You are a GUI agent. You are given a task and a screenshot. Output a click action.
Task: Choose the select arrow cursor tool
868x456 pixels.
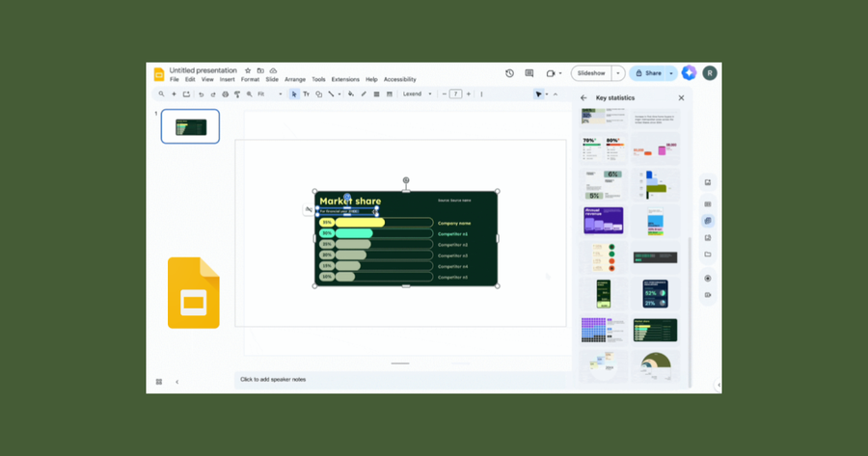coord(294,94)
